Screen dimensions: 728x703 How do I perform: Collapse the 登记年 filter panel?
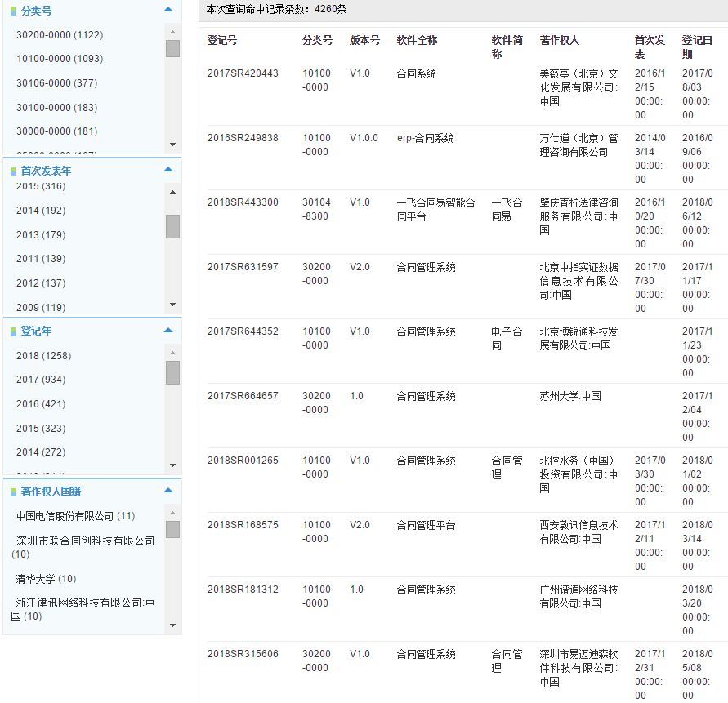[168, 331]
